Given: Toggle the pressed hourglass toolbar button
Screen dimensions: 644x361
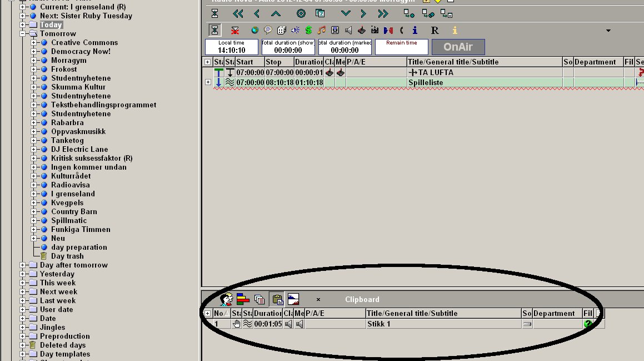Looking at the screenshot, I should (x=215, y=30).
